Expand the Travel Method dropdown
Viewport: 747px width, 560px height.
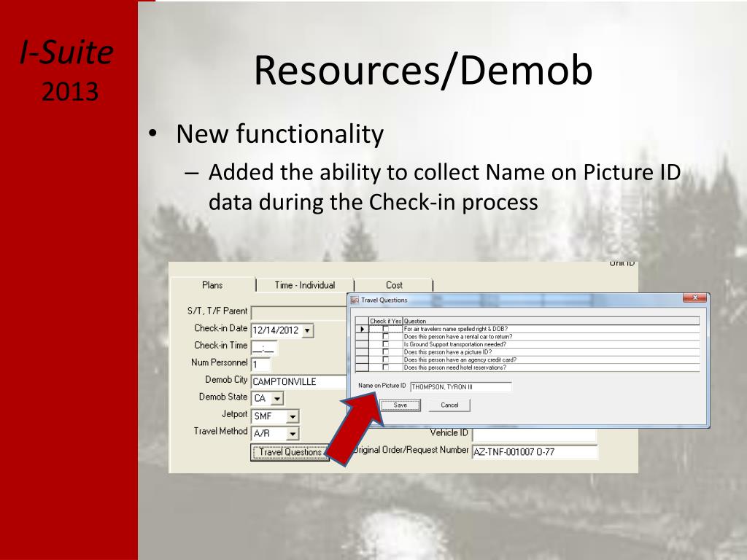(293, 434)
